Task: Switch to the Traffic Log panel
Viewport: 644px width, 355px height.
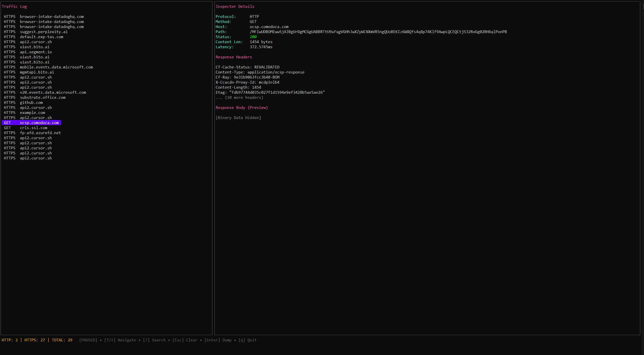Action: [x=14, y=6]
